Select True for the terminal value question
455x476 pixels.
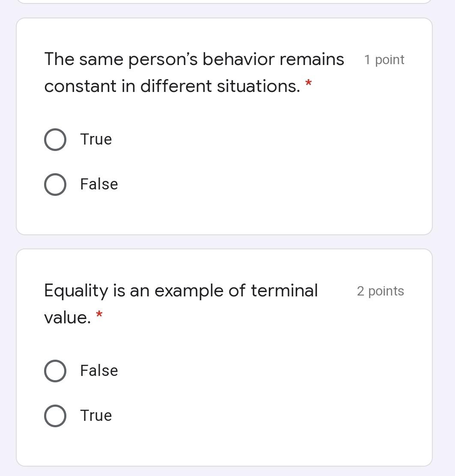click(55, 415)
